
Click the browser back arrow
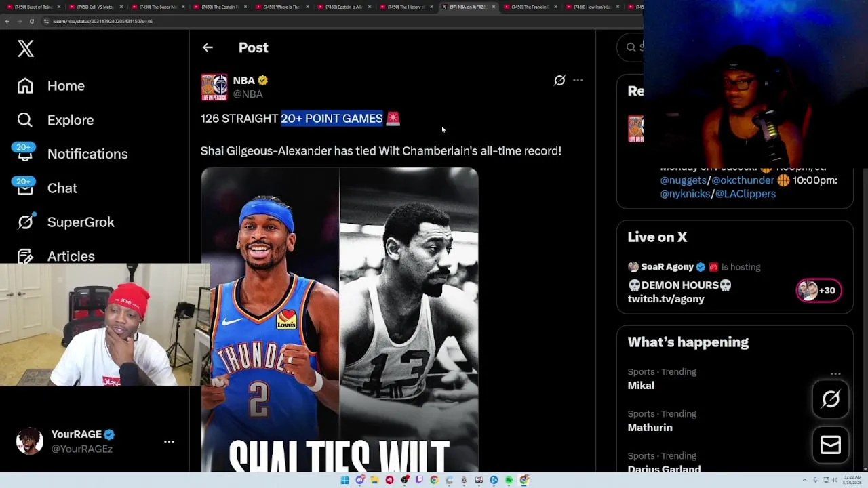click(7, 21)
